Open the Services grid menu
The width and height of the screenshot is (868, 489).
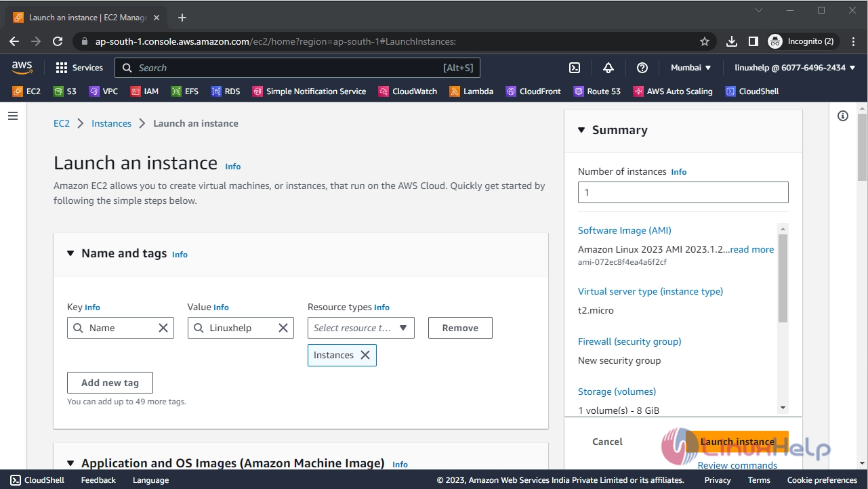point(79,68)
